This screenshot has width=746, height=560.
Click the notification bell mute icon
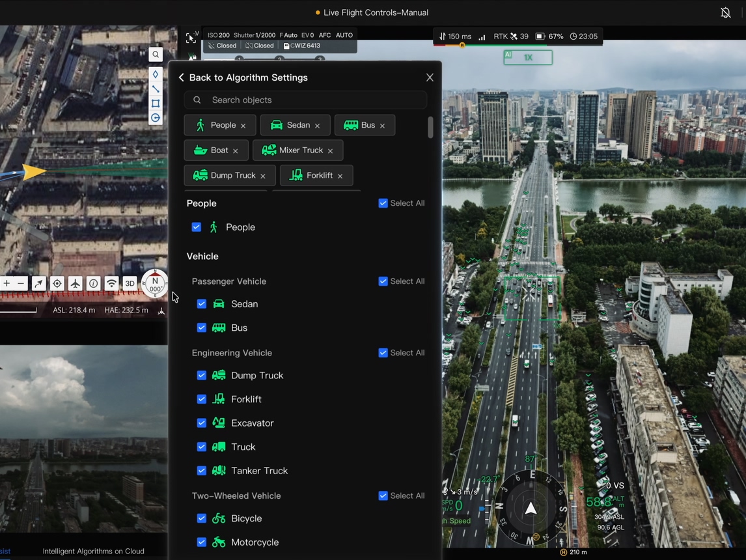click(726, 13)
